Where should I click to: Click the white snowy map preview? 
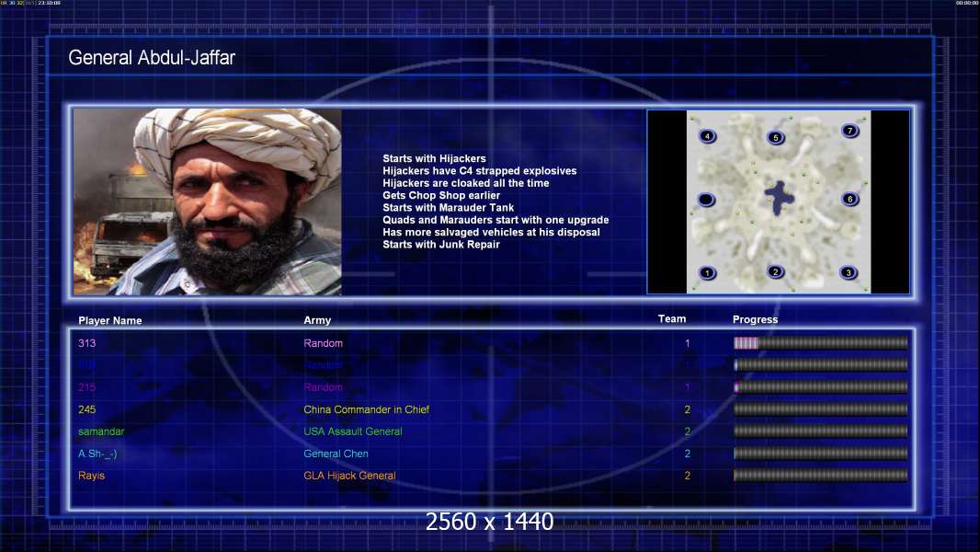point(778,201)
